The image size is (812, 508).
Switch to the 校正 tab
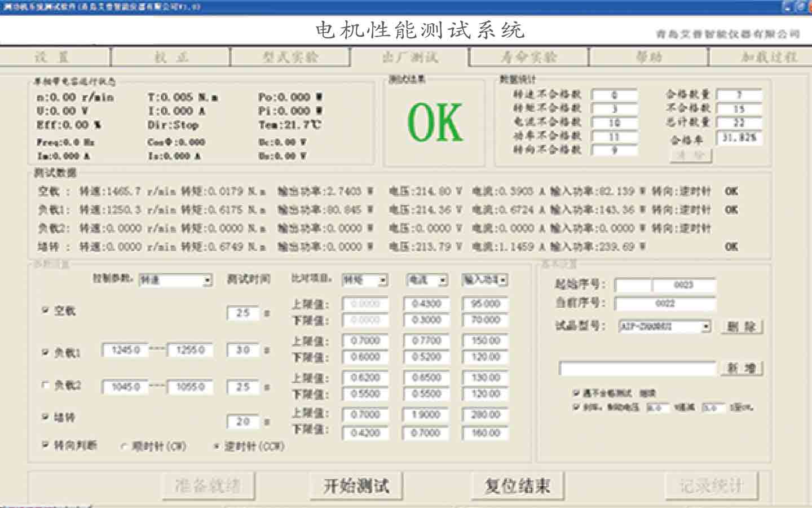(170, 58)
